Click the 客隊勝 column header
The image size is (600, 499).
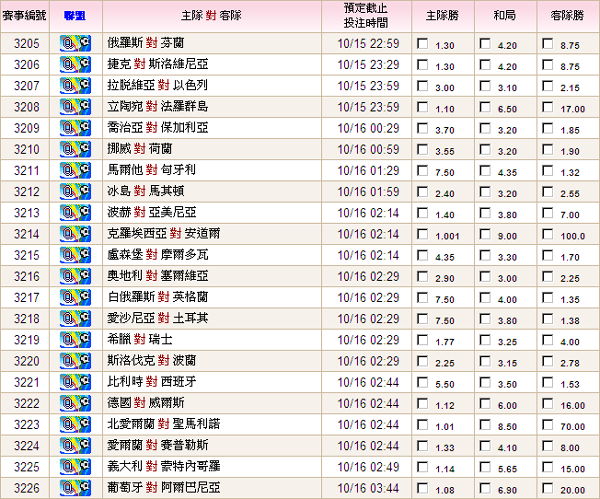567,16
